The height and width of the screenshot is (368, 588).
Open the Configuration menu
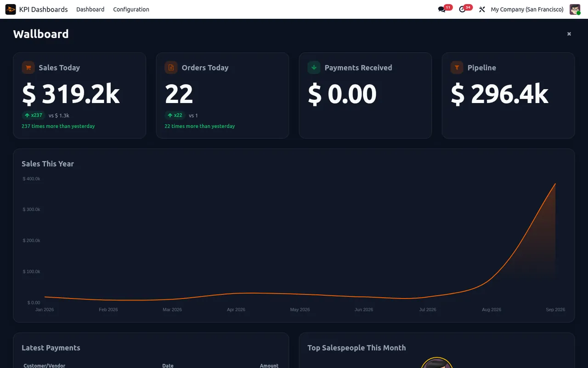(x=131, y=9)
